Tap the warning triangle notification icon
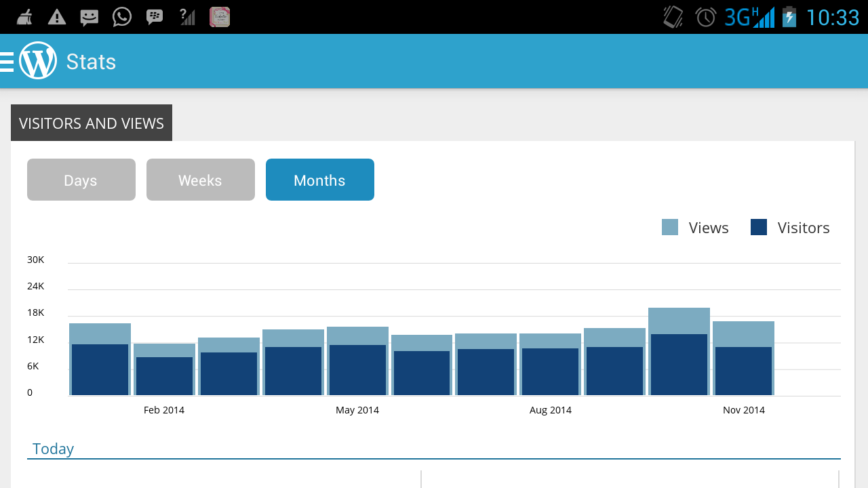 (x=57, y=17)
